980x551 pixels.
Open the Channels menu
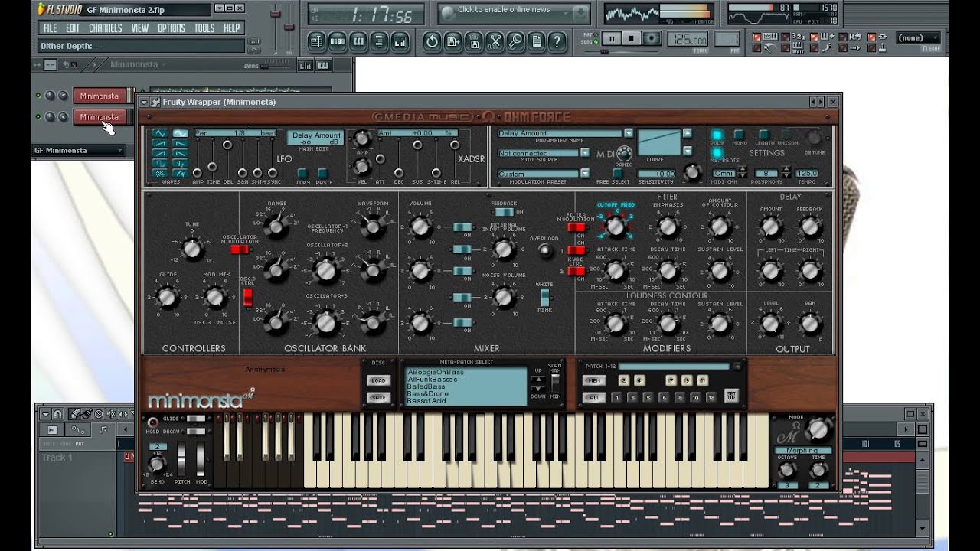[x=105, y=28]
